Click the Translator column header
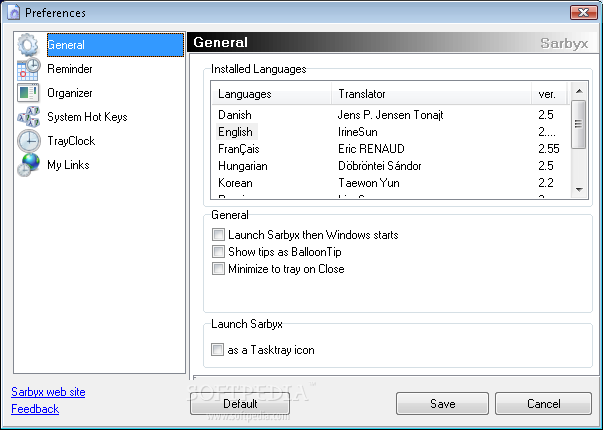The image size is (603, 430). pyautogui.click(x=431, y=94)
